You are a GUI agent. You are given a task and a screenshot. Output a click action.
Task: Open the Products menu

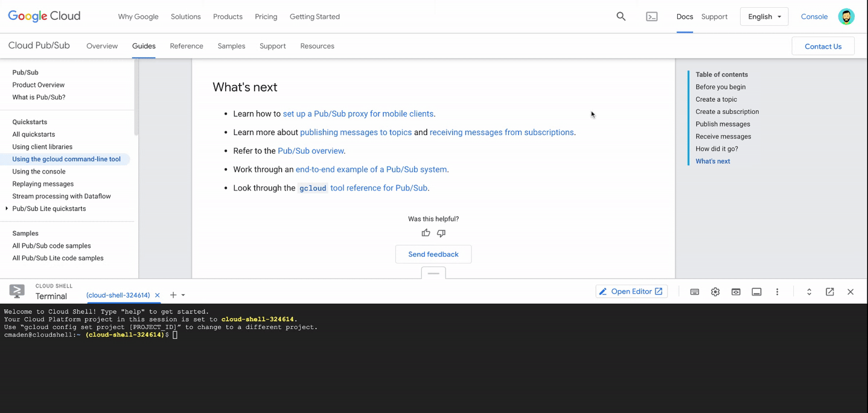(228, 16)
